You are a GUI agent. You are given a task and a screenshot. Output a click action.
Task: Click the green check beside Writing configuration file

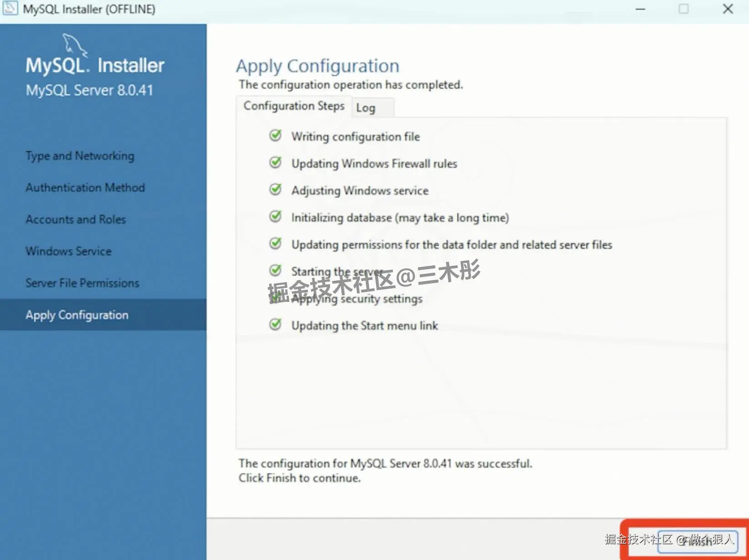(276, 135)
